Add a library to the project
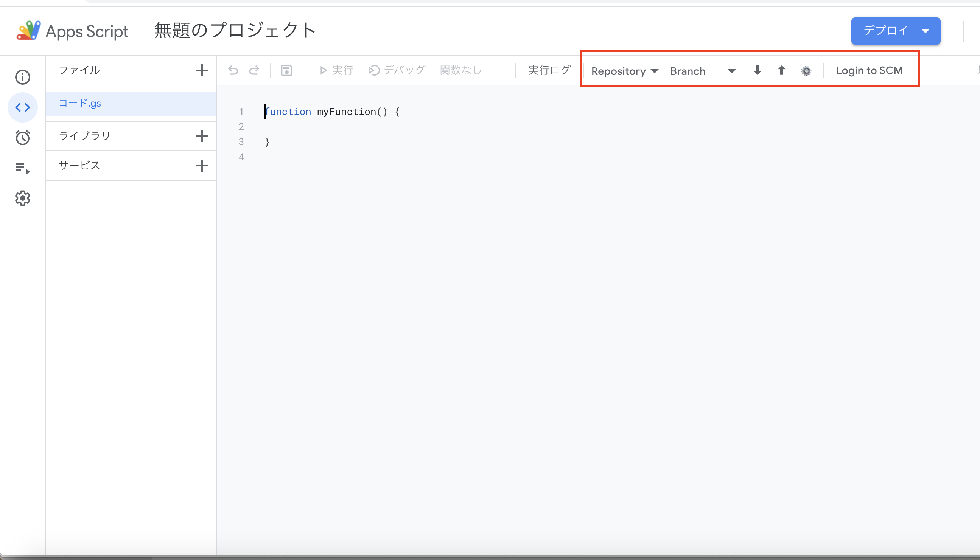The image size is (980, 560). point(202,136)
